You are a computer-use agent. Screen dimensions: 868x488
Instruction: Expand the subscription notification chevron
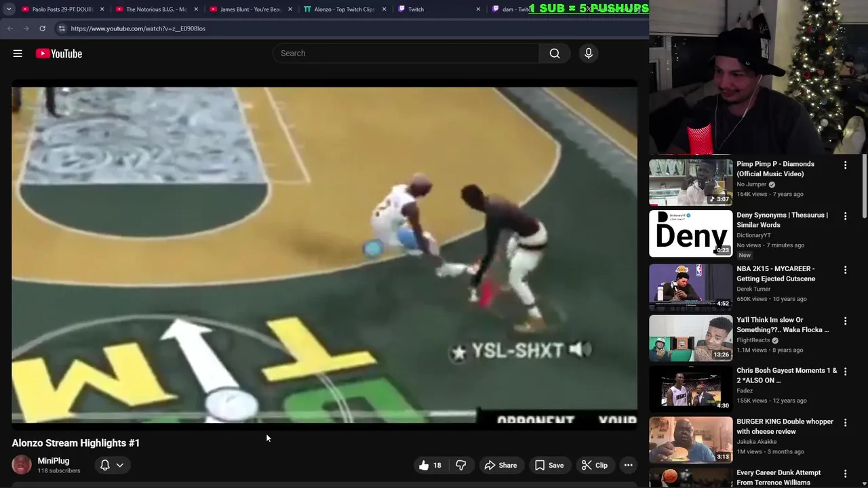(120, 465)
